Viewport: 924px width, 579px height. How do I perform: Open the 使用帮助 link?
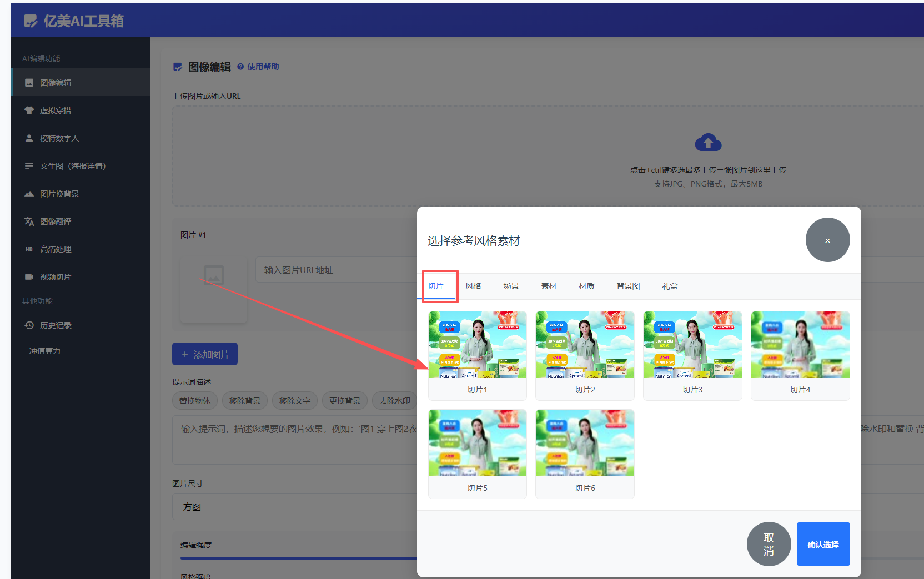(x=263, y=67)
